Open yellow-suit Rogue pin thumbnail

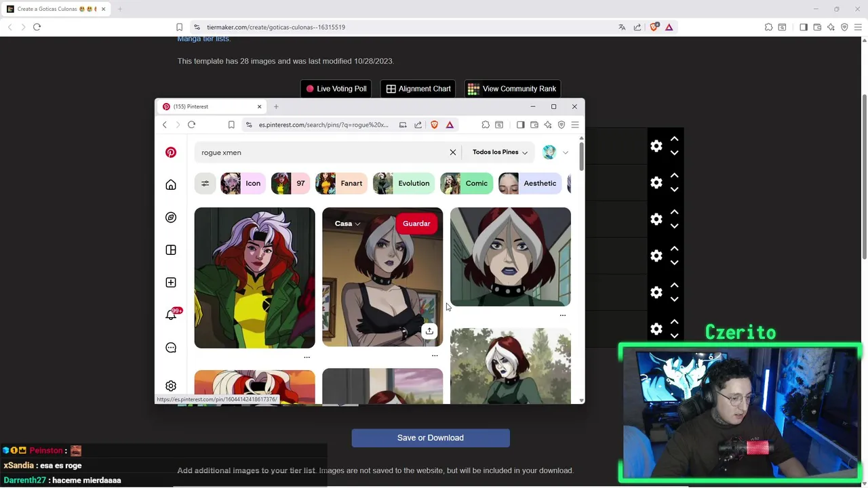[x=254, y=278]
